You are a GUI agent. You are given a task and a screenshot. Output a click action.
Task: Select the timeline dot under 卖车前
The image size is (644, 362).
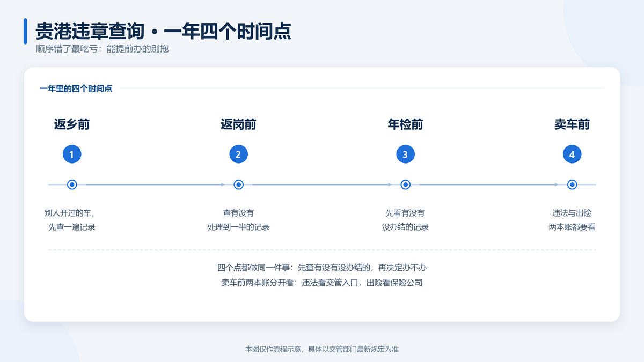pos(572,184)
